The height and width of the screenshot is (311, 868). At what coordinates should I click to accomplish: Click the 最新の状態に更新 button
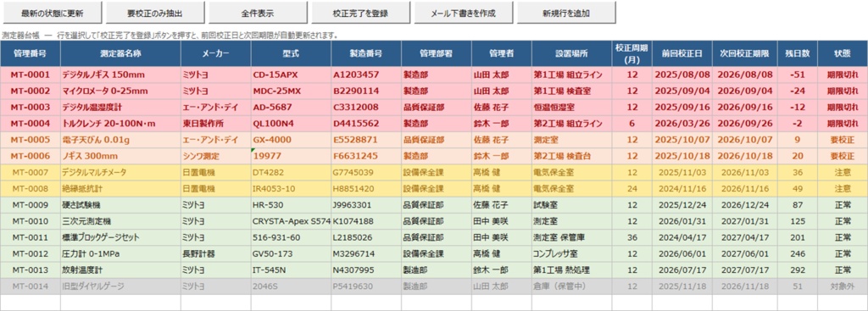[x=53, y=12]
